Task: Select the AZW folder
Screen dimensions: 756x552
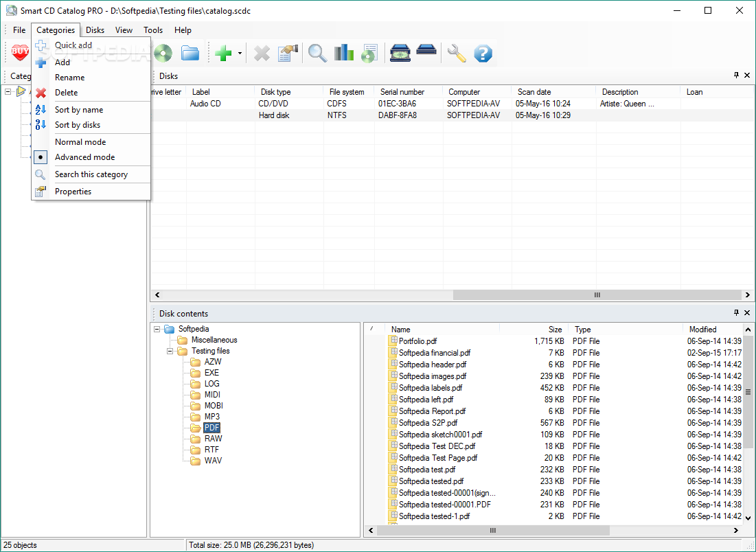Action: [x=213, y=362]
